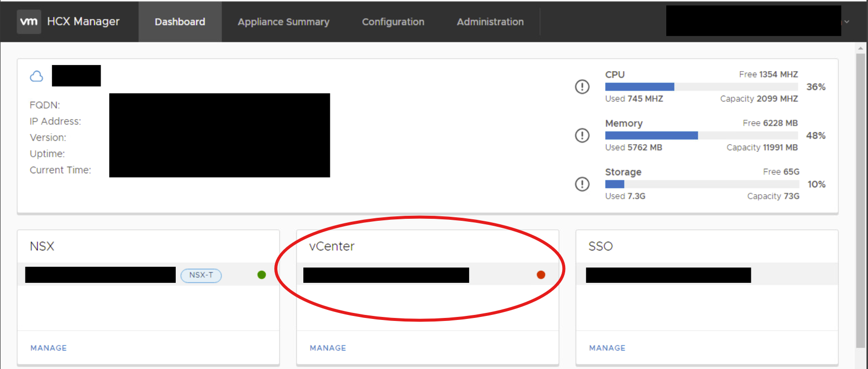Viewport: 868px width, 369px height.
Task: Click the Uptime label
Action: coord(47,154)
